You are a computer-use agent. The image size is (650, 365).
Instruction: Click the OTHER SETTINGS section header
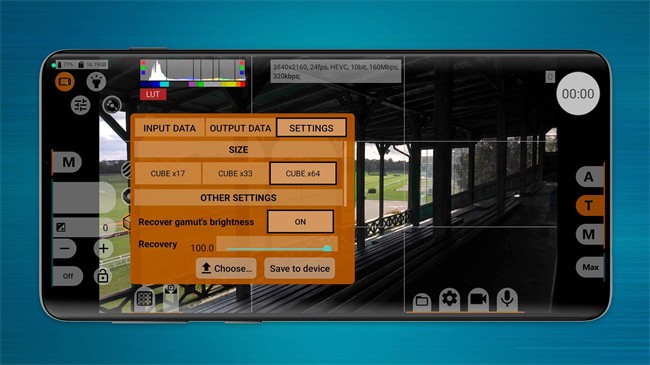click(x=238, y=197)
